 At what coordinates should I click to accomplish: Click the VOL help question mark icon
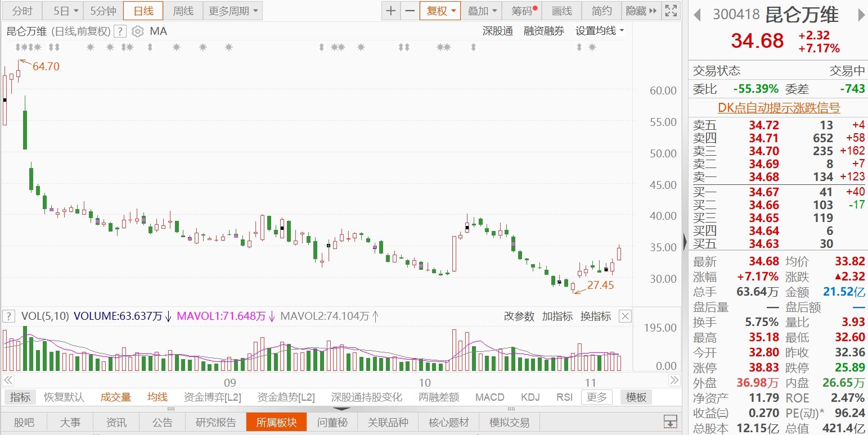tap(8, 316)
